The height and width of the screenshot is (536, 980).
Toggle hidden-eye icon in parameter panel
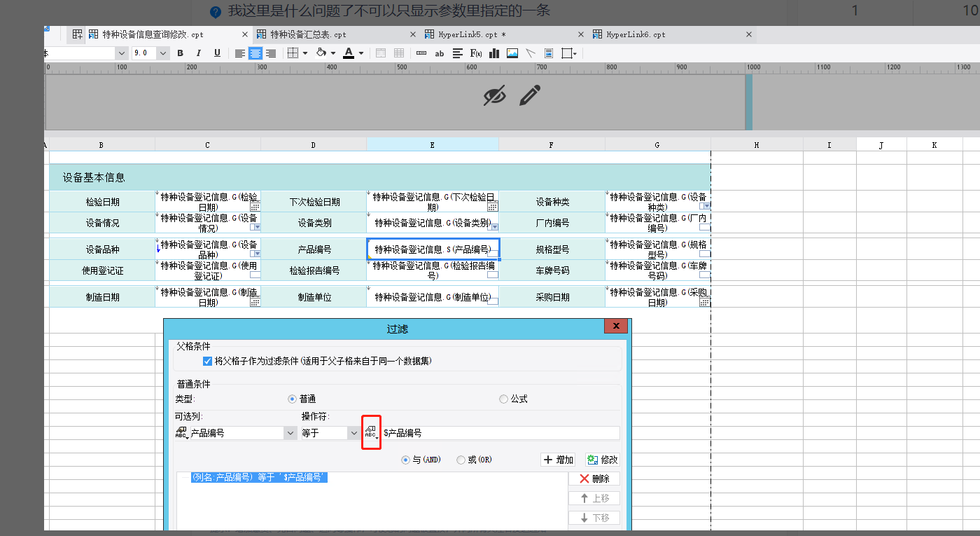(x=494, y=95)
